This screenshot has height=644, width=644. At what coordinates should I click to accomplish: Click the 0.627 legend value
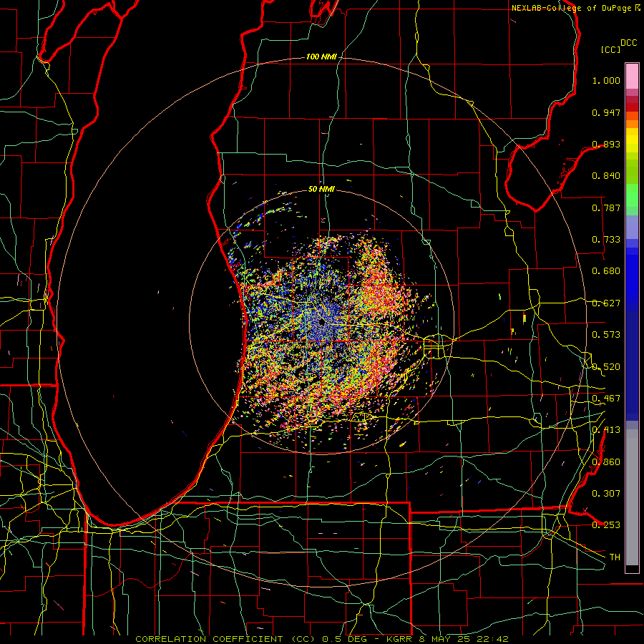click(606, 303)
